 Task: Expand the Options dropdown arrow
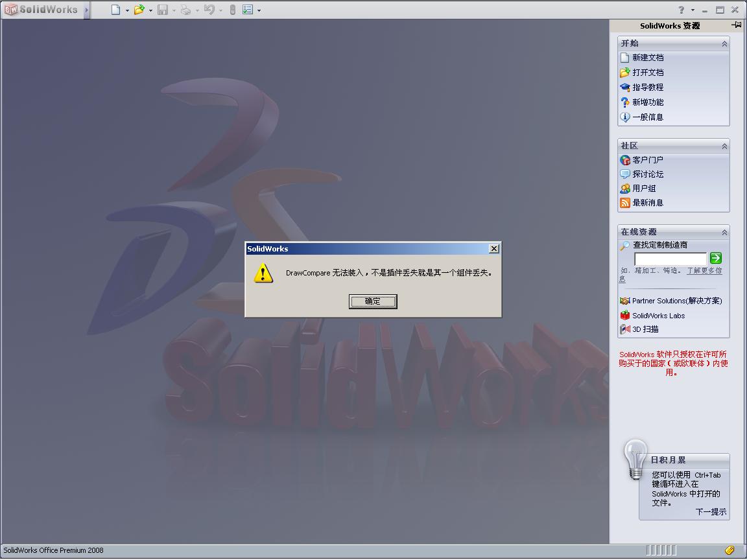click(259, 10)
